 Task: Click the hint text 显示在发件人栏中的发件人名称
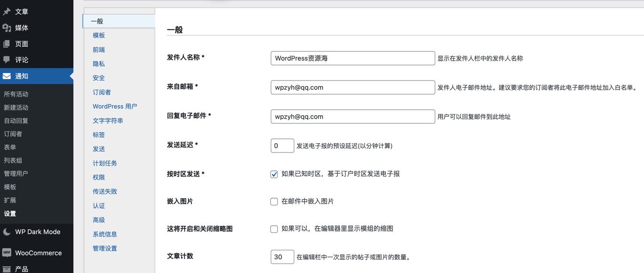(480, 58)
